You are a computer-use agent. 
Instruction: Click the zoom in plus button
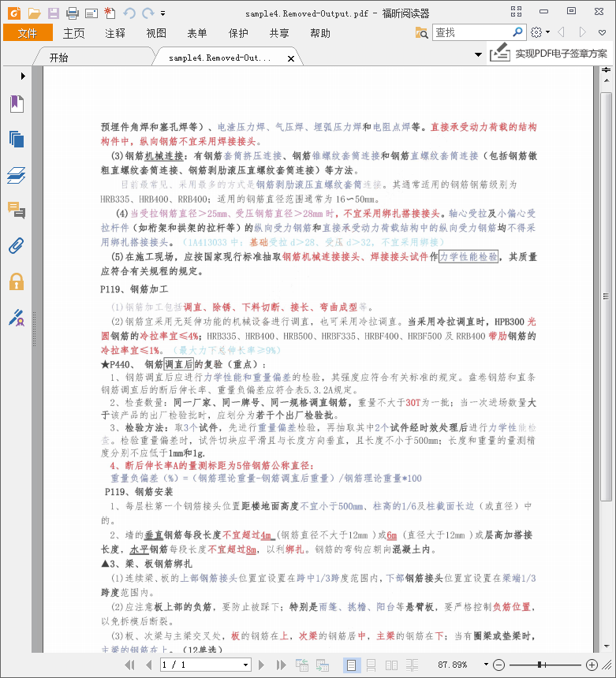coord(592,665)
